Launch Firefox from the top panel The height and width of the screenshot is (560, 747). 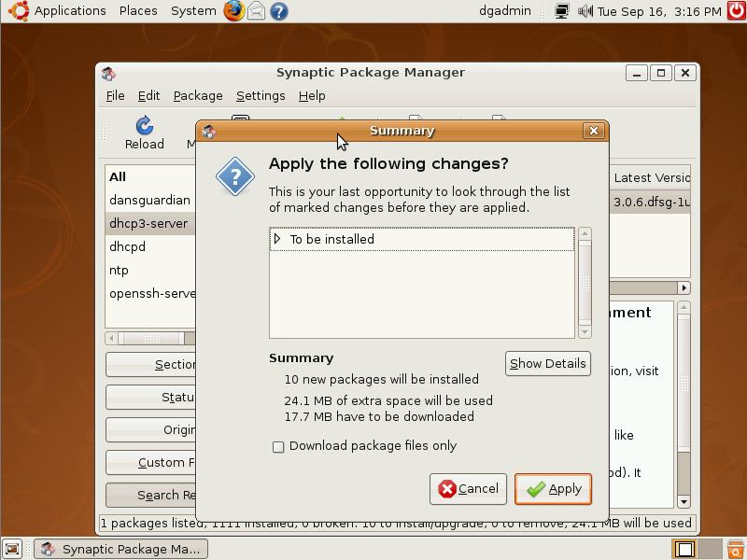233,10
